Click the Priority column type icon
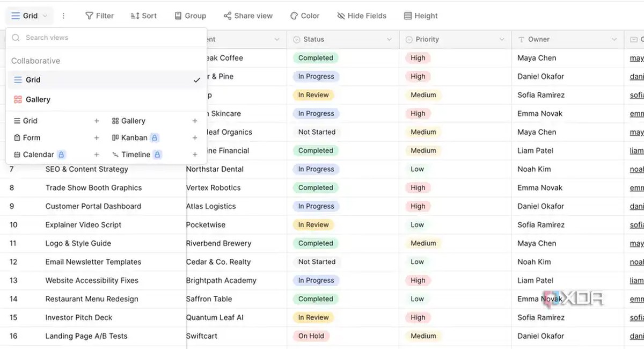This screenshot has width=644, height=349. pyautogui.click(x=409, y=40)
